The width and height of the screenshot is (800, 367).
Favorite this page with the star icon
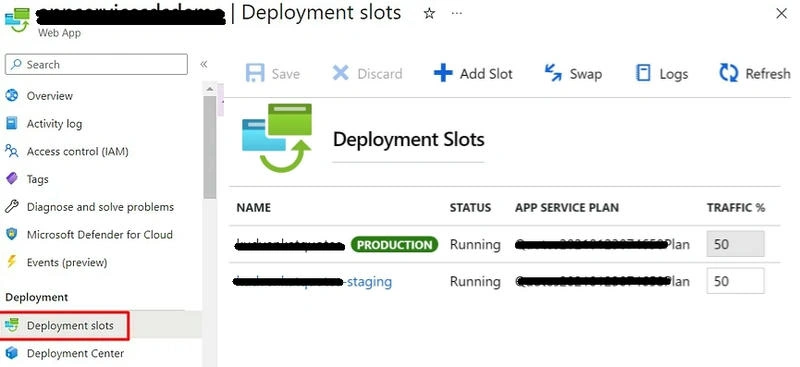click(x=430, y=14)
